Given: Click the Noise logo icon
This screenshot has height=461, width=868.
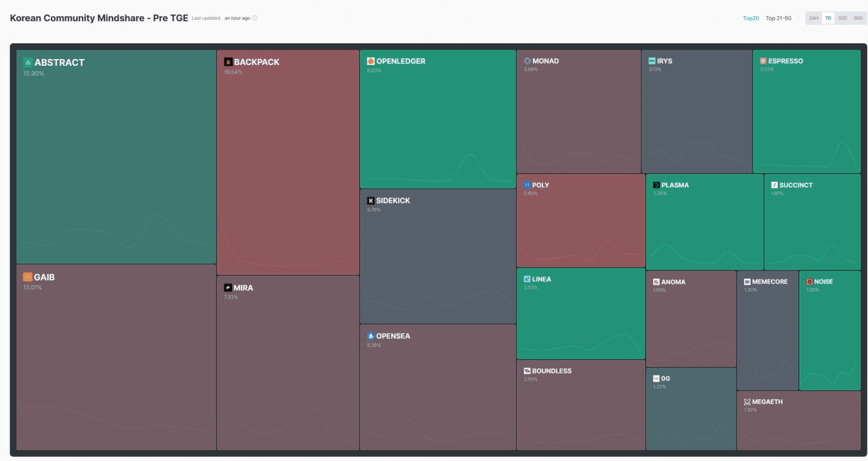Looking at the screenshot, I should click(x=810, y=282).
